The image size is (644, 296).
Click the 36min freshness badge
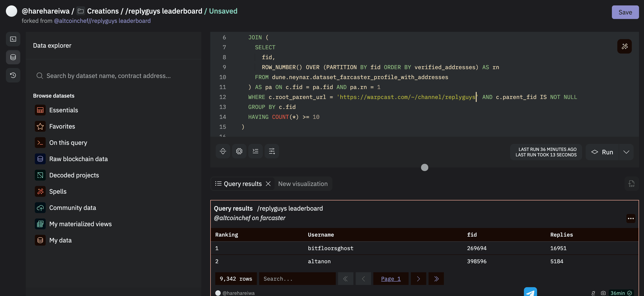point(621,293)
